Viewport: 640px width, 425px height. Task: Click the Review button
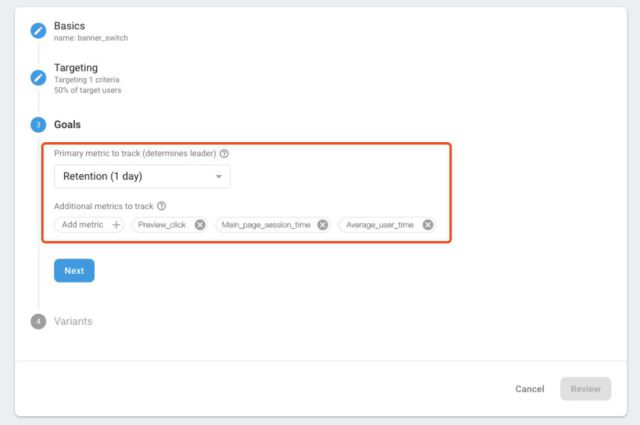585,389
